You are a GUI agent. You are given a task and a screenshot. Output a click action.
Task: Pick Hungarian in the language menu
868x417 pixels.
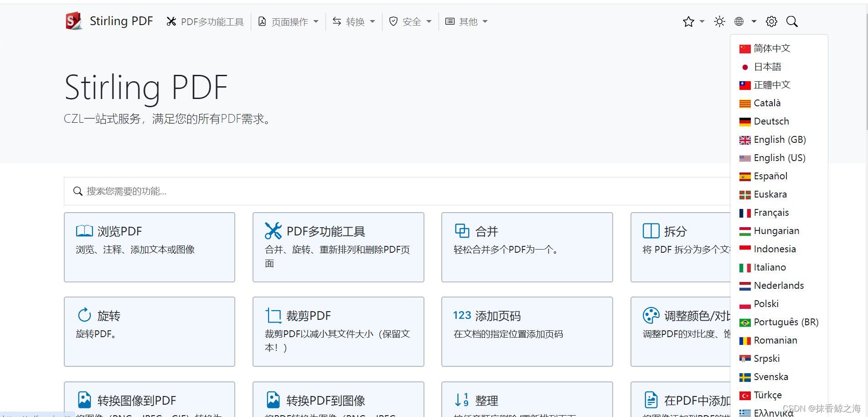tap(779, 231)
